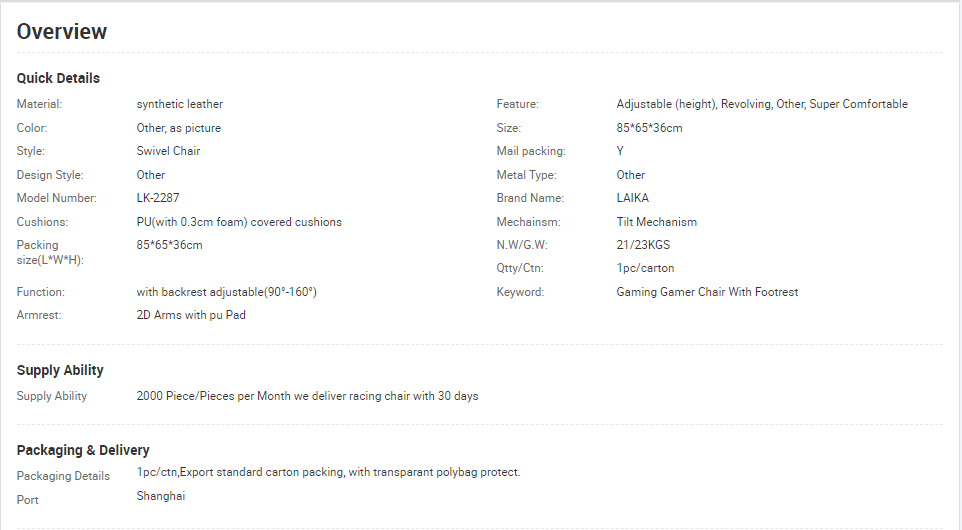Click the Shanghai port value
962x530 pixels.
click(161, 496)
